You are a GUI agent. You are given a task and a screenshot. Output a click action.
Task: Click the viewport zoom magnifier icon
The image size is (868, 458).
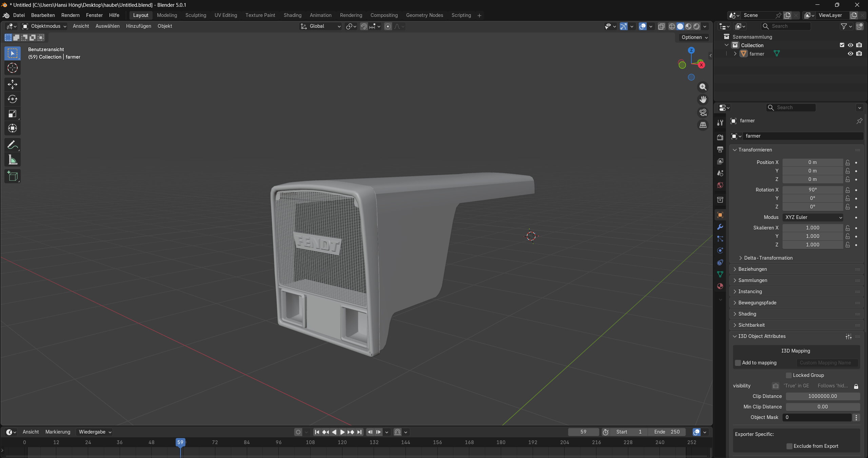[703, 87]
